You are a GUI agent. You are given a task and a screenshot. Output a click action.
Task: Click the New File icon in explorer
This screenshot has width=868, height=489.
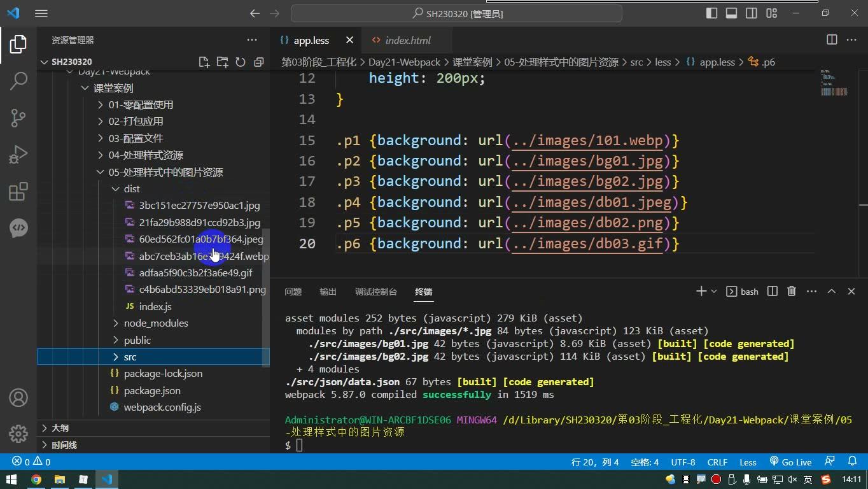point(204,62)
